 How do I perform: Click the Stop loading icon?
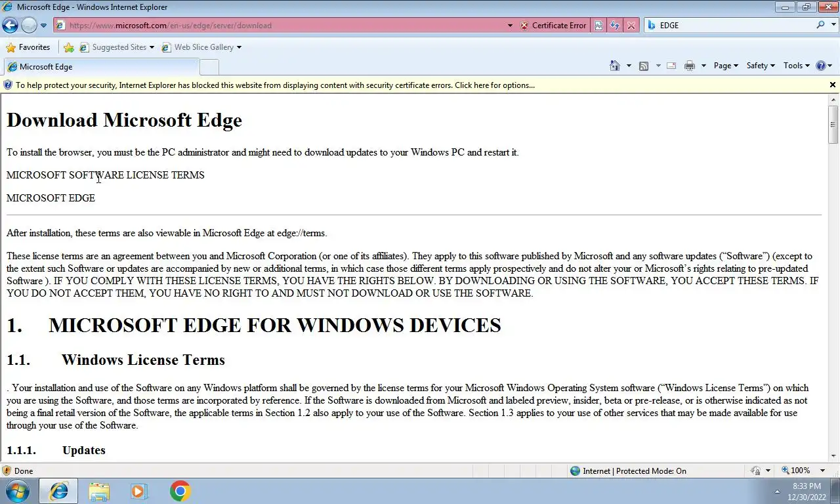631,26
